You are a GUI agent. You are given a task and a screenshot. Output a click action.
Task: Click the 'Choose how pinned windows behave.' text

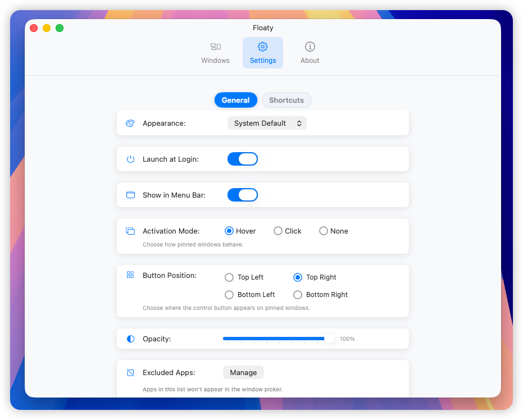point(193,244)
